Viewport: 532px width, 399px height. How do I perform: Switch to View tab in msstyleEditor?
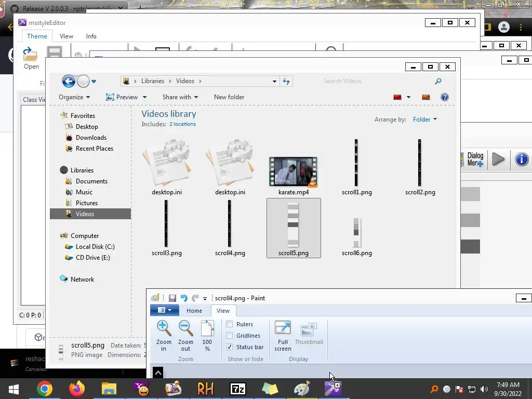(66, 36)
